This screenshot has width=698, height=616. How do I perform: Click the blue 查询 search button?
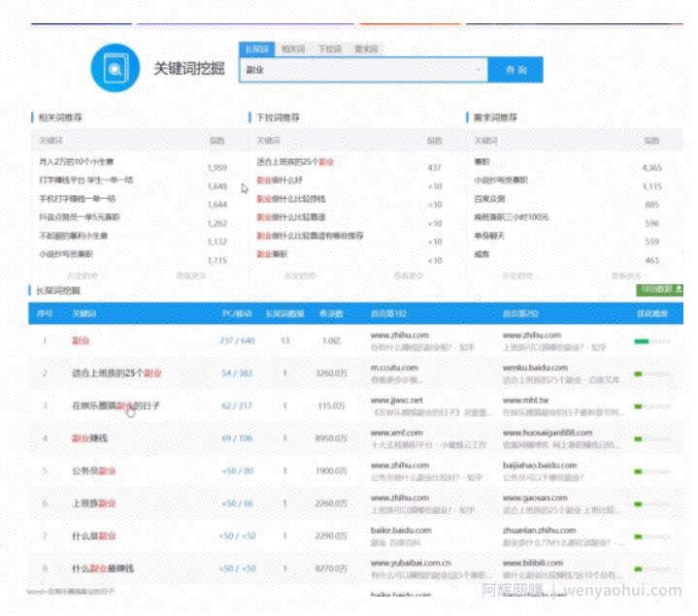(515, 70)
